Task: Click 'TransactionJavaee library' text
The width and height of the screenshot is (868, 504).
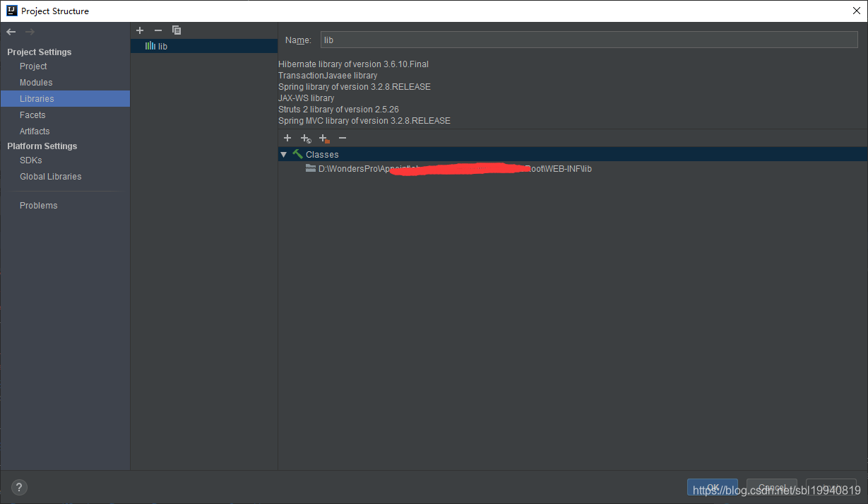Action: [328, 76]
